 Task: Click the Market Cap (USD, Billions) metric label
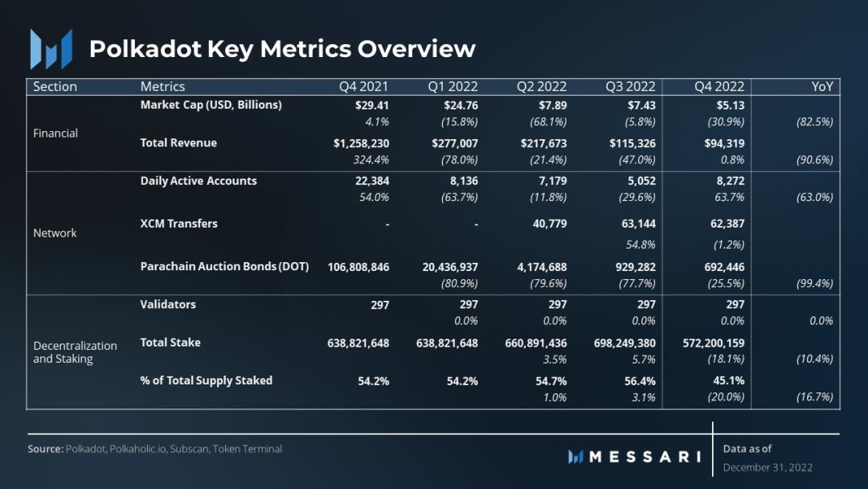click(x=211, y=105)
